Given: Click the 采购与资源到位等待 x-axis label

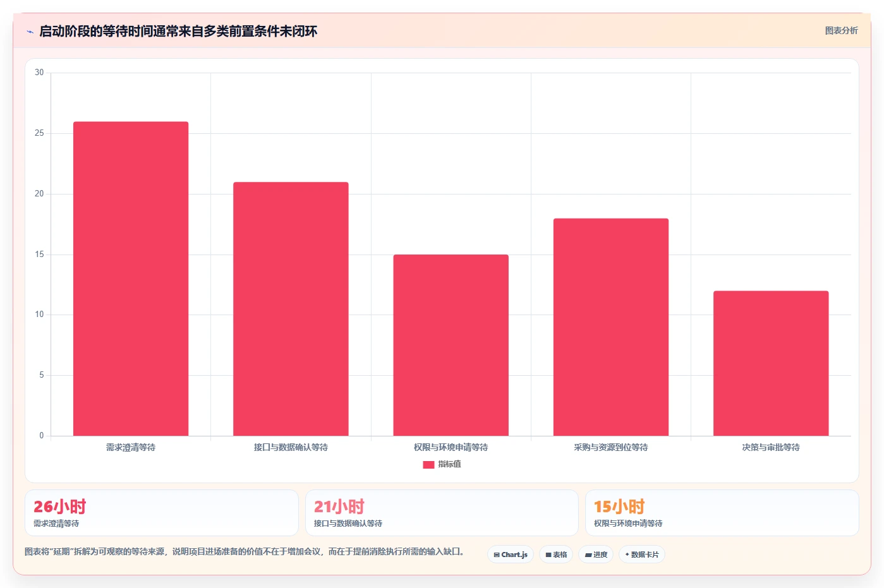Looking at the screenshot, I should point(611,447).
